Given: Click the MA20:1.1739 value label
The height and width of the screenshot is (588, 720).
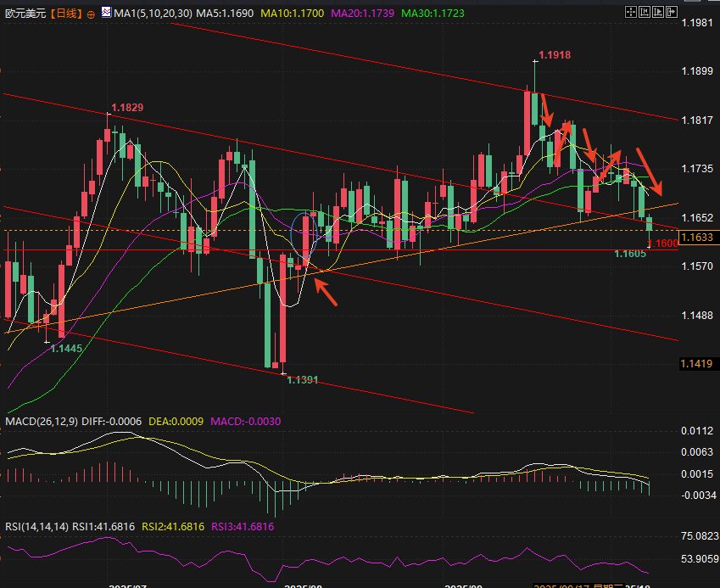Looking at the screenshot, I should coord(362,14).
